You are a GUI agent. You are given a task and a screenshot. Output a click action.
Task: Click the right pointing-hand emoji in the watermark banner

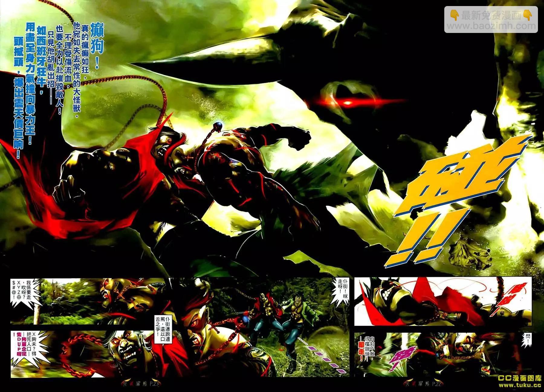[527, 15]
